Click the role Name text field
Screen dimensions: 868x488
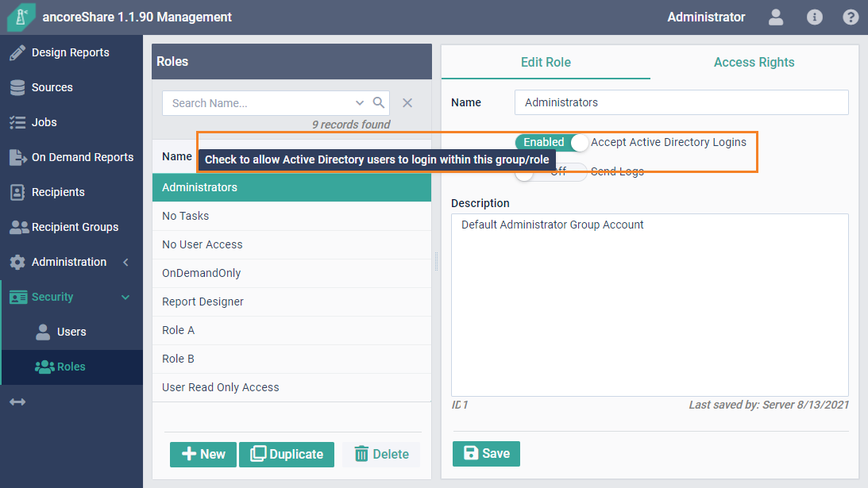(x=681, y=102)
